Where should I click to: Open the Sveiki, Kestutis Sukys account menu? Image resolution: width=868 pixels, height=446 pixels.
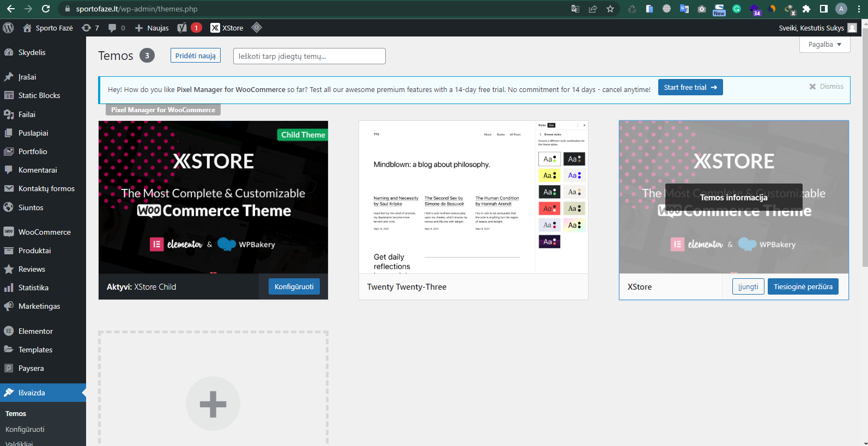click(x=817, y=28)
